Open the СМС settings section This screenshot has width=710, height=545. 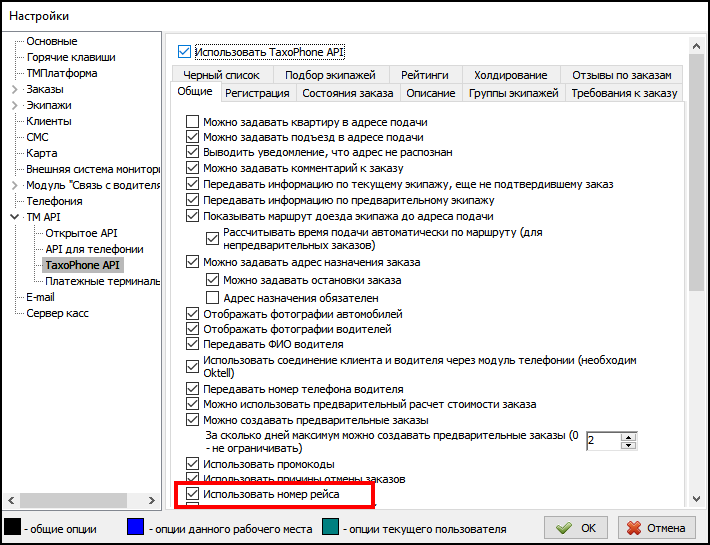click(37, 137)
